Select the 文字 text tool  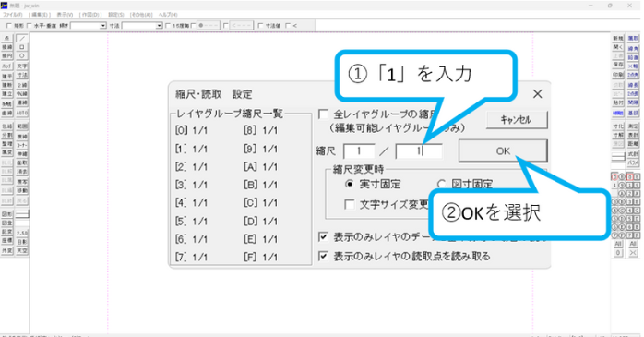click(22, 66)
